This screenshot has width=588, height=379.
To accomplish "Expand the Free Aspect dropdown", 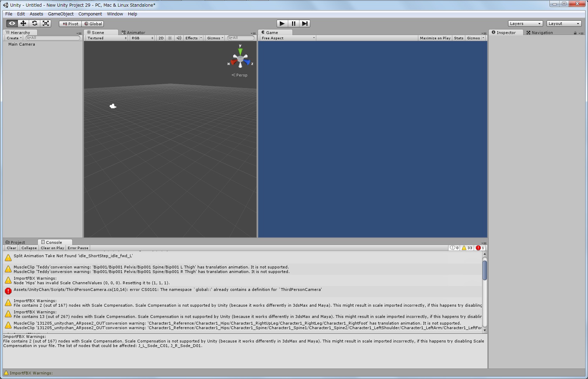I will pyautogui.click(x=288, y=38).
